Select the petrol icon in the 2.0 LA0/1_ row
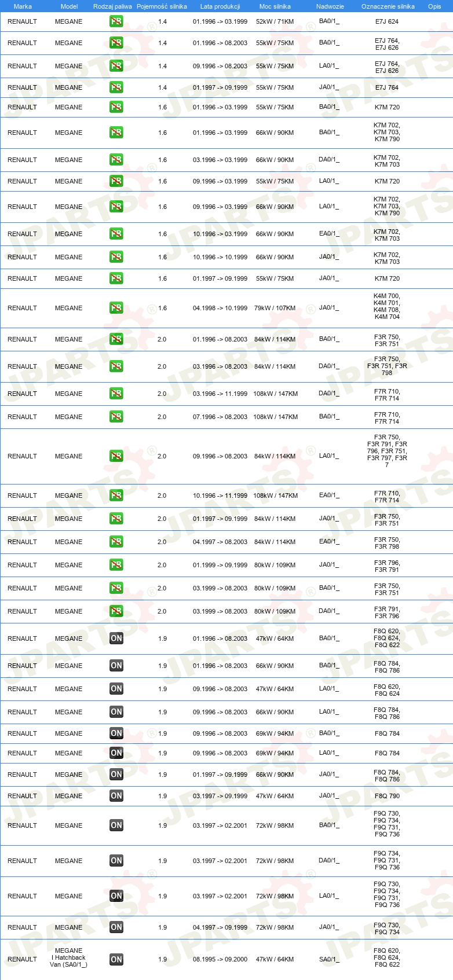 click(116, 456)
